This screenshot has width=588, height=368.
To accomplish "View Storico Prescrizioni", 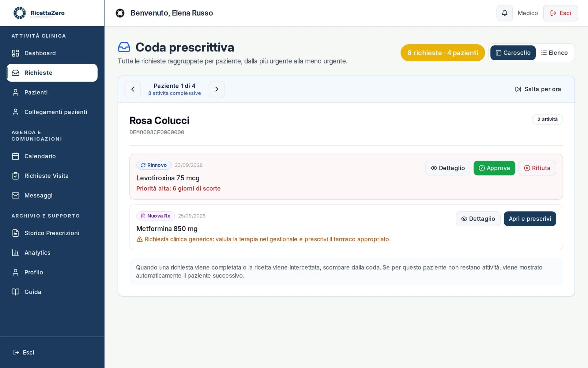I will [52, 233].
